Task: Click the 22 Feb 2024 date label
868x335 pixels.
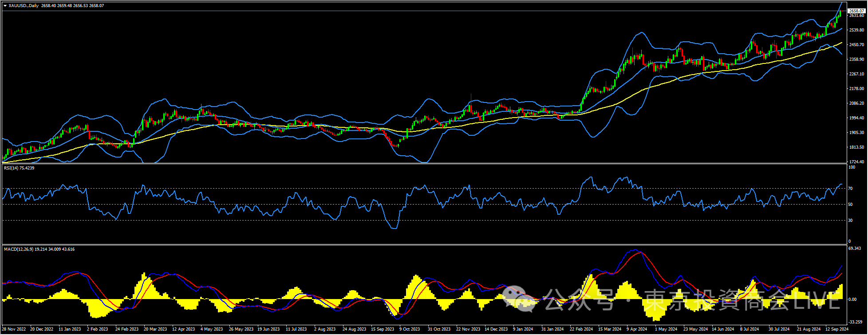Action: click(x=581, y=329)
